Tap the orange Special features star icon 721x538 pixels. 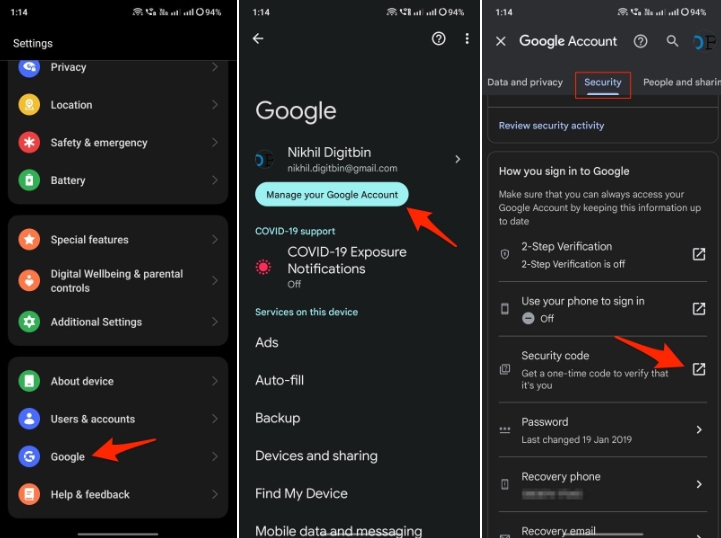(x=29, y=240)
